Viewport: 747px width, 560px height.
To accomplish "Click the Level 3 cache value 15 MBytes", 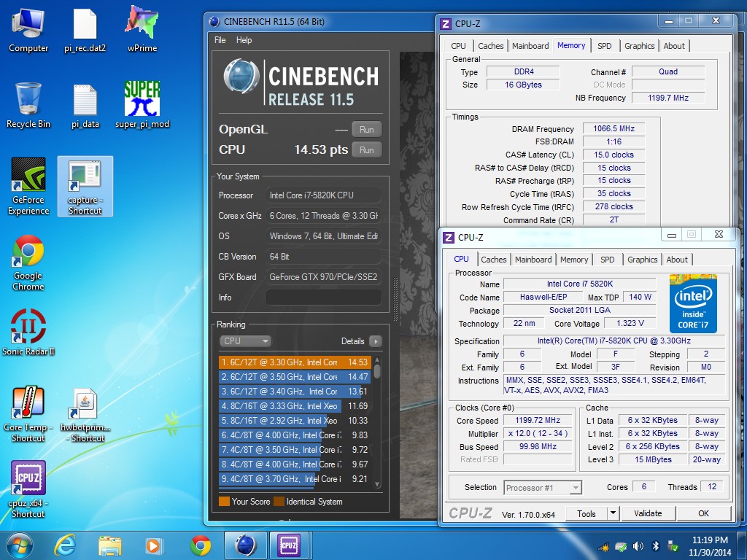I will (x=653, y=459).
